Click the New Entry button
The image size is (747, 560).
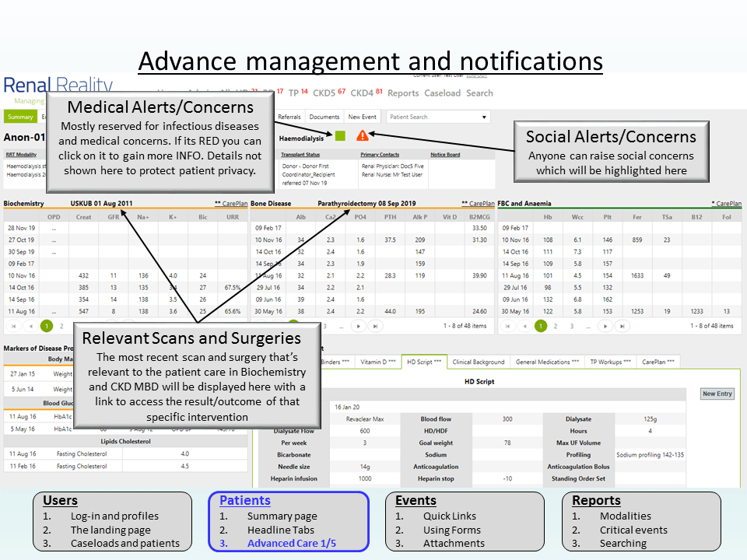tap(717, 394)
